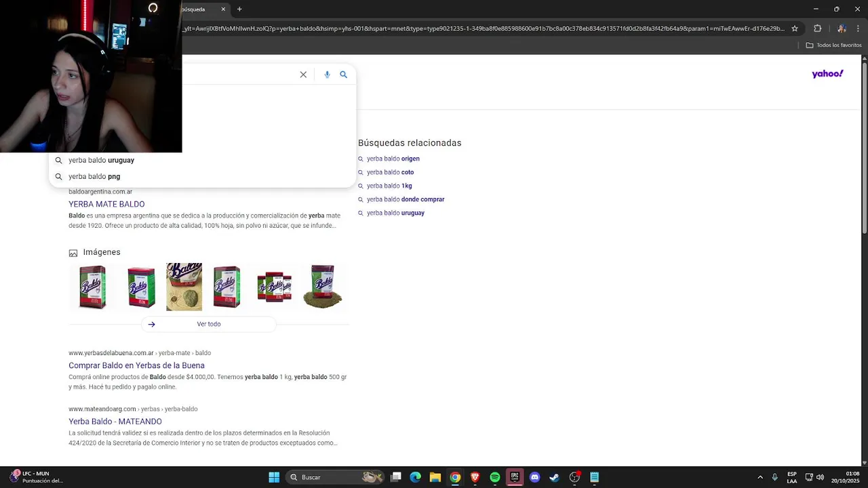
Task: Open Steam from the taskbar
Action: pos(554,477)
